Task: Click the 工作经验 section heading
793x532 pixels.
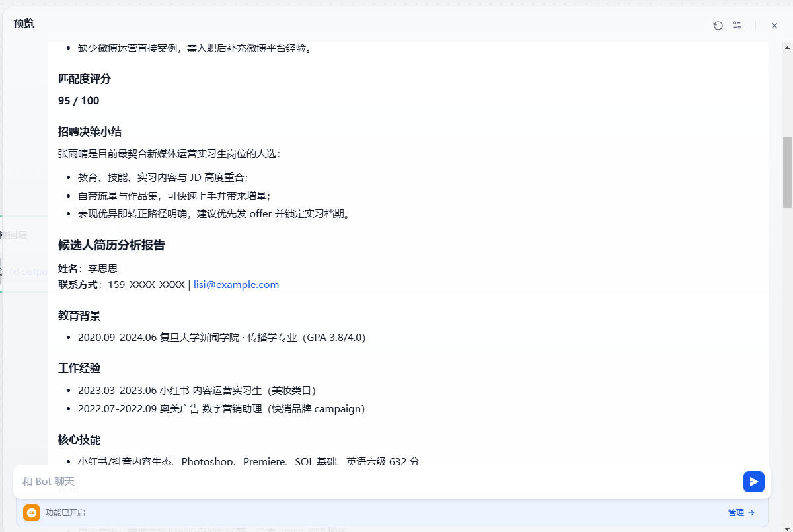Action: (79, 368)
